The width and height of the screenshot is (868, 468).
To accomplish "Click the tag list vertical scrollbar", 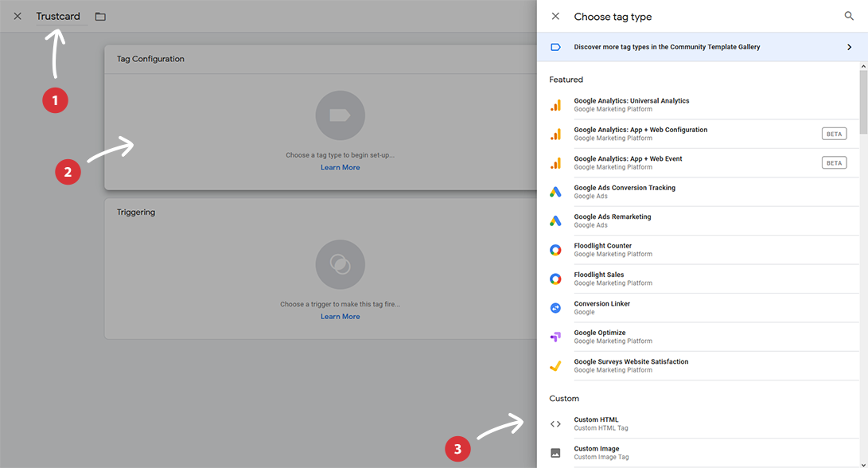I will pyautogui.click(x=863, y=102).
